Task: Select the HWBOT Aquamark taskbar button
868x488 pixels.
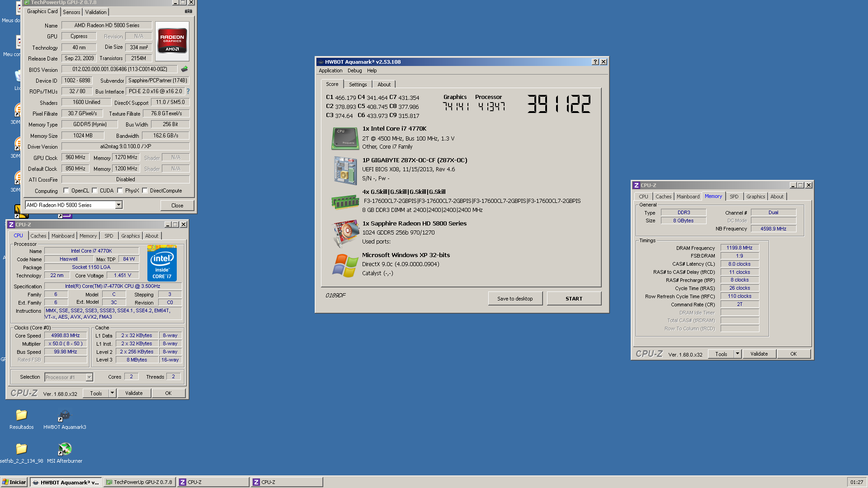Action: point(66,482)
